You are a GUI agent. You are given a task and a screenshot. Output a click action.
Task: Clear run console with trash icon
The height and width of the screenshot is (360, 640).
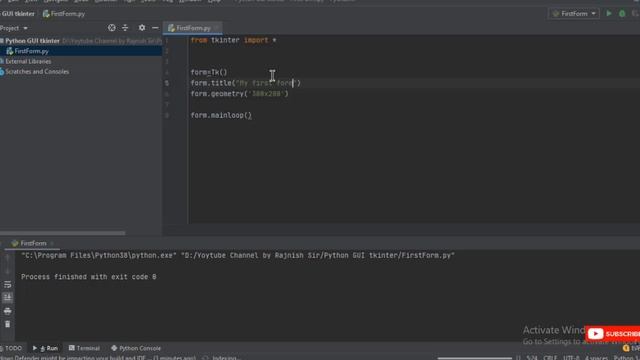[x=7, y=324]
